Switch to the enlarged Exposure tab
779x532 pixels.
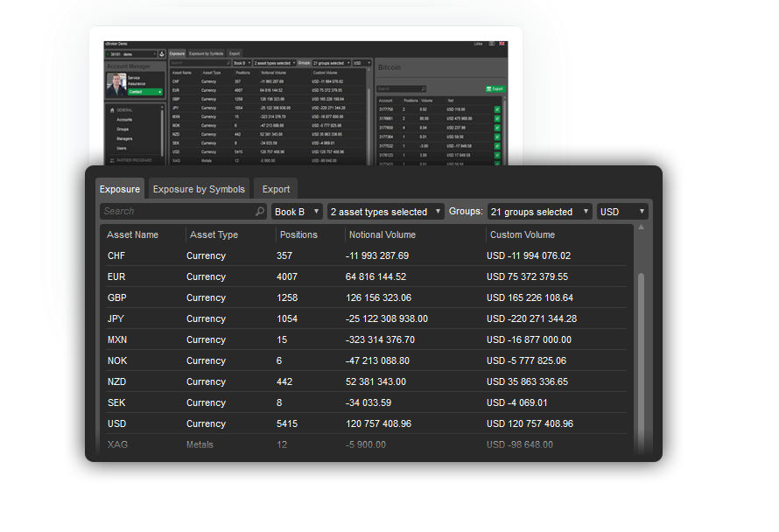120,189
